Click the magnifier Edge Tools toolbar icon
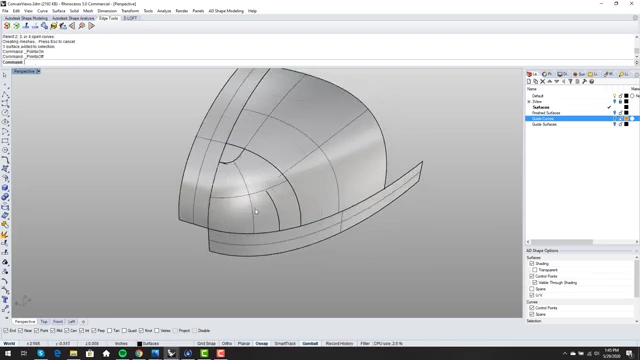The width and height of the screenshot is (640, 360). (82, 26)
